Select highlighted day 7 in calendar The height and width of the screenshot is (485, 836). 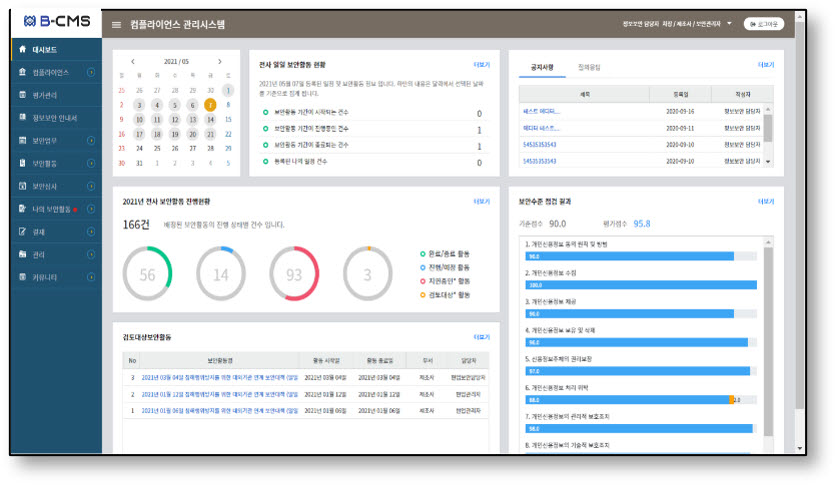coord(210,104)
